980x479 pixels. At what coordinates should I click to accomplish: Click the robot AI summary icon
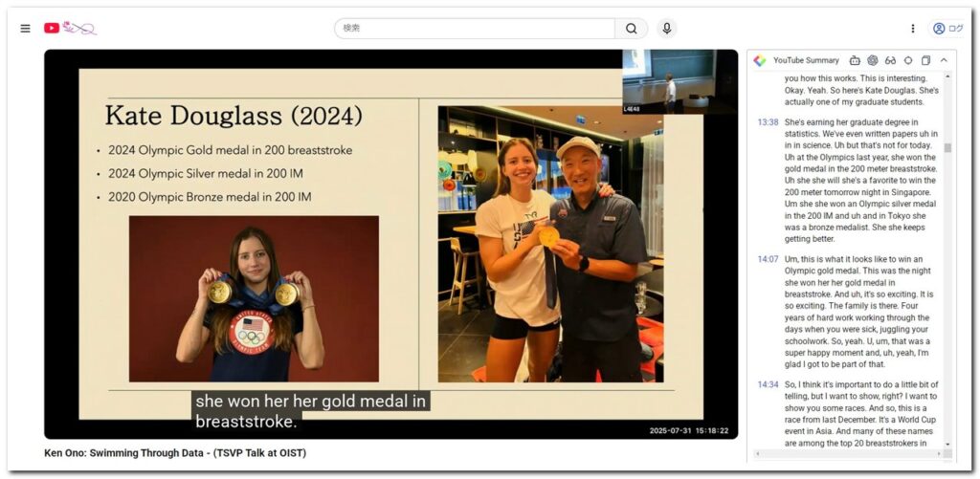point(855,60)
